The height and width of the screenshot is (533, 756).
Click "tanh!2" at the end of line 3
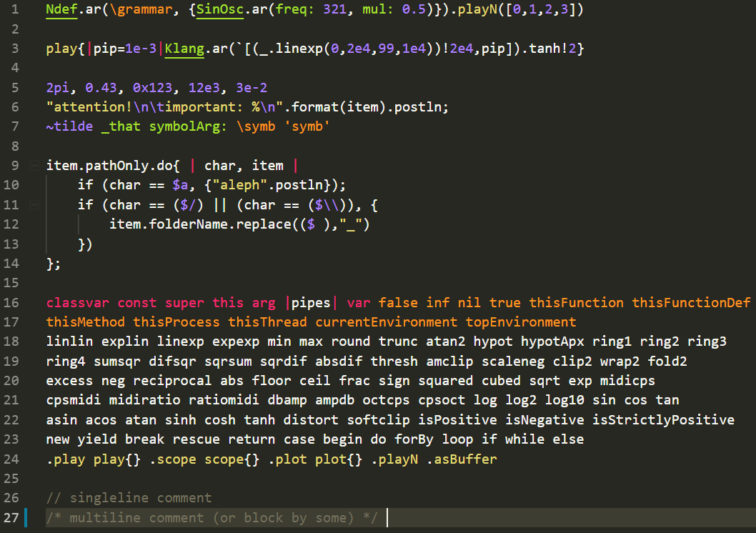pyautogui.click(x=552, y=48)
